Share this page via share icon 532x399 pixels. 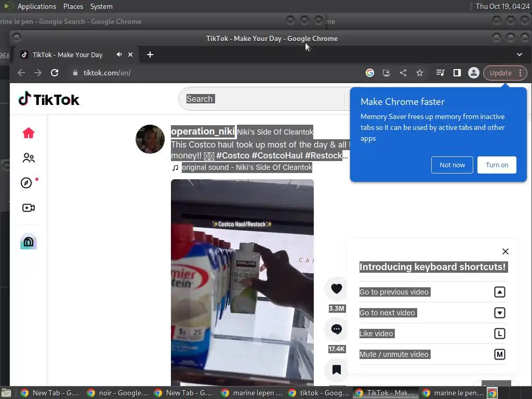tap(403, 73)
